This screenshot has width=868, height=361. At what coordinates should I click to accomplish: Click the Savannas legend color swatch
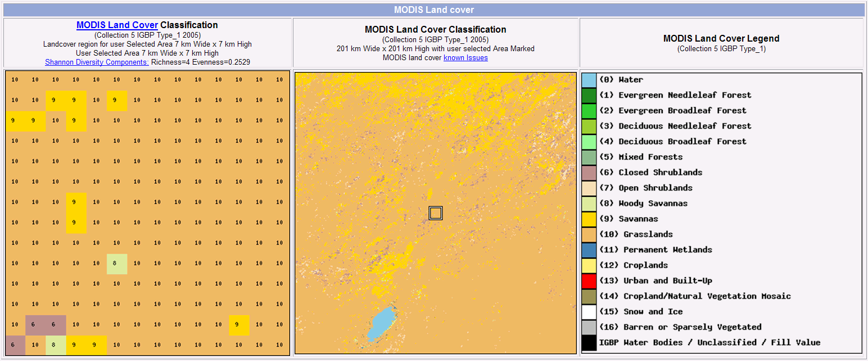pos(589,219)
